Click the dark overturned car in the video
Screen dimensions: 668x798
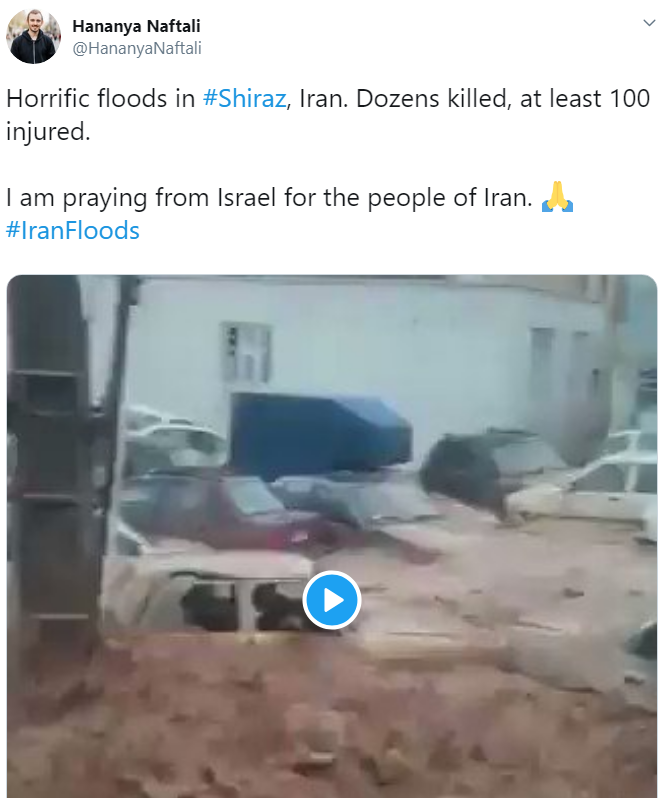(x=468, y=471)
